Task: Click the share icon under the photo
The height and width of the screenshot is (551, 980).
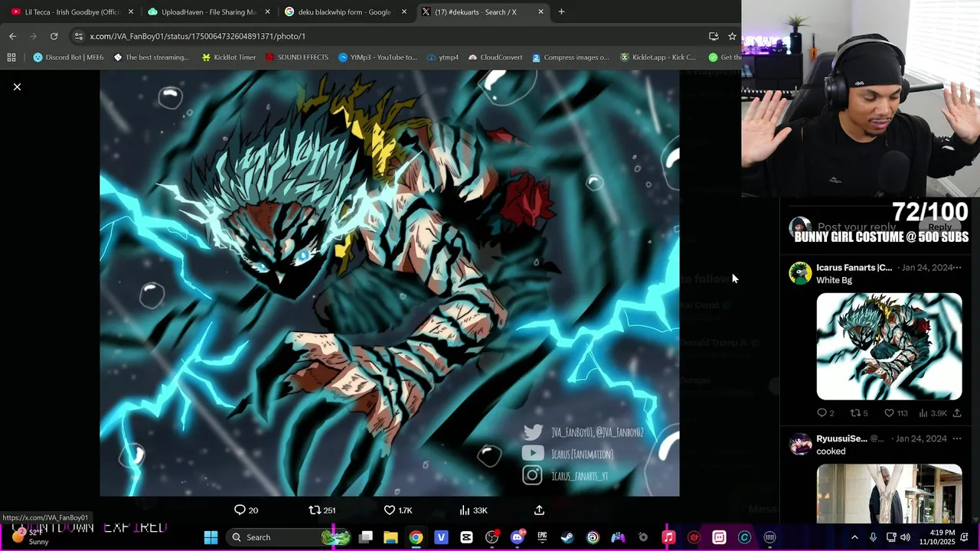Action: [x=539, y=510]
